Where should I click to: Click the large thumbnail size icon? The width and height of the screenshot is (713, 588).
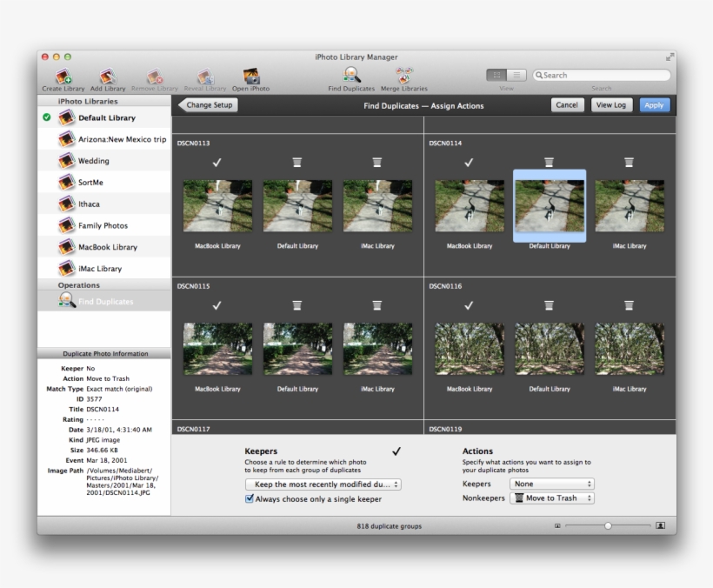(x=661, y=525)
